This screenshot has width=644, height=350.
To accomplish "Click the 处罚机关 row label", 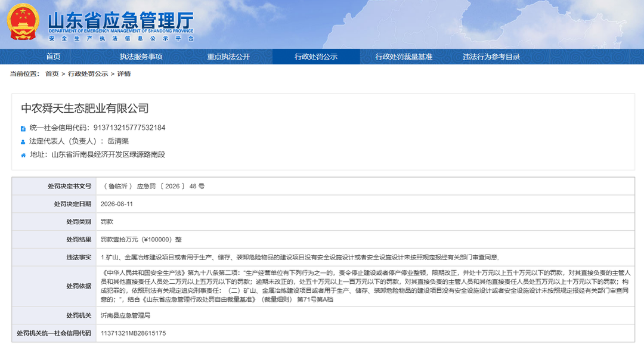I will coord(79,315).
